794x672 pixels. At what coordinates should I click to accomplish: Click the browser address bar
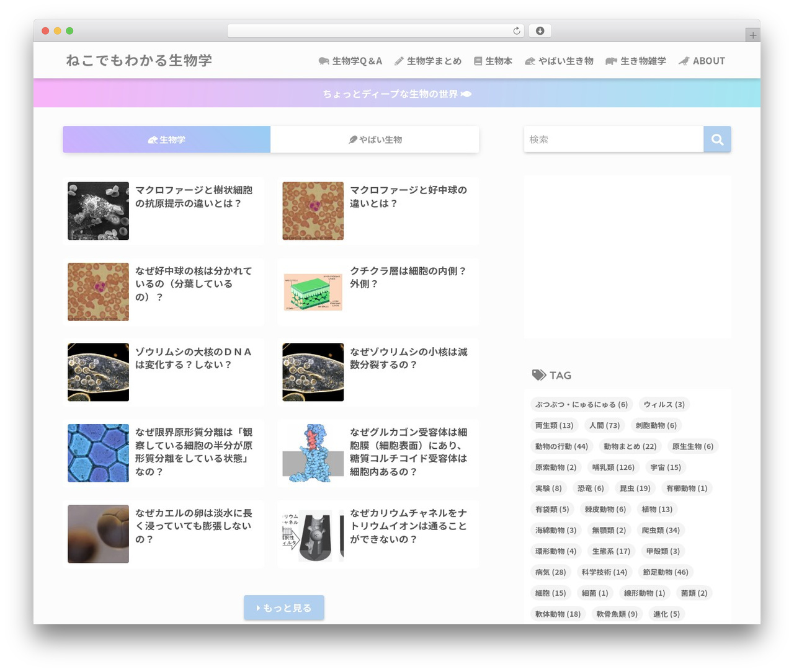375,31
